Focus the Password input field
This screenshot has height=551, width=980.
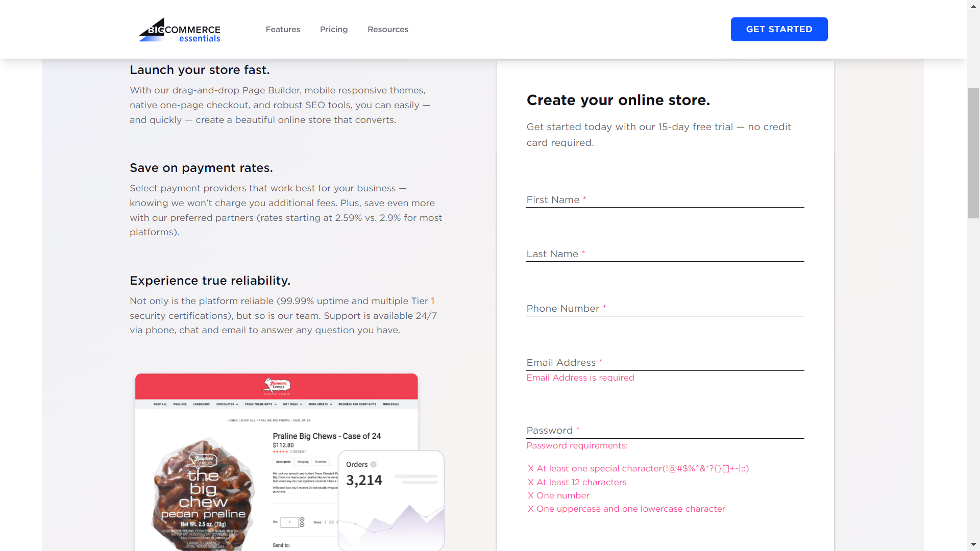[665, 430]
